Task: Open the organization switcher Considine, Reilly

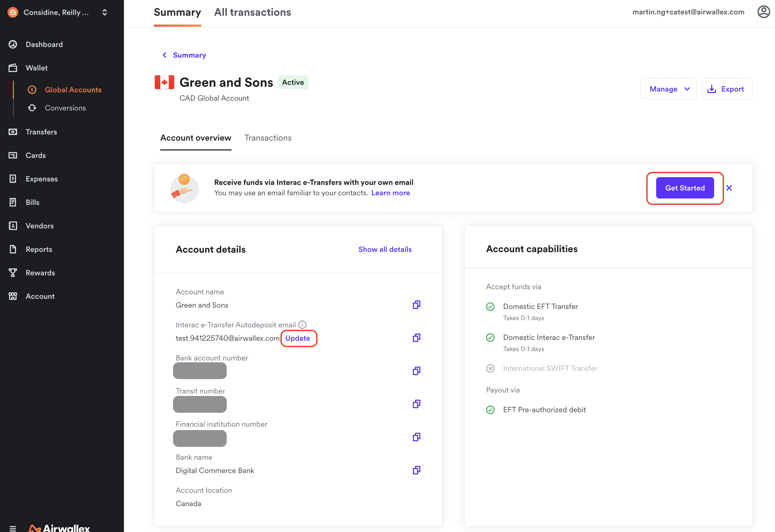Action: click(x=59, y=12)
